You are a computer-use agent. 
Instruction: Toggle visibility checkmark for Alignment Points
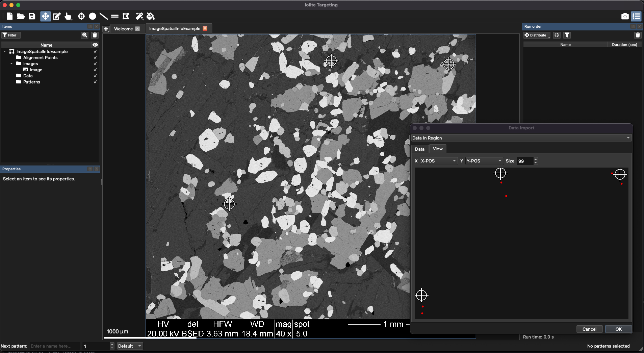[x=95, y=58]
